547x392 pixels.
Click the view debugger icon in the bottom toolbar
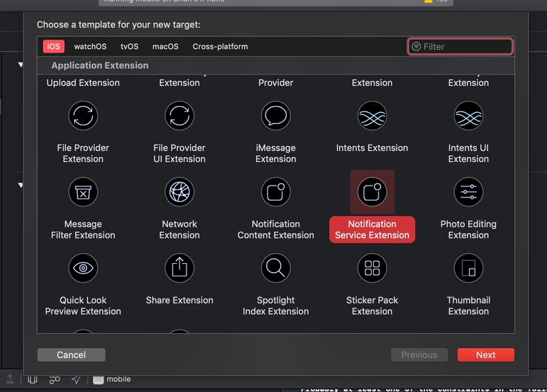point(33,380)
